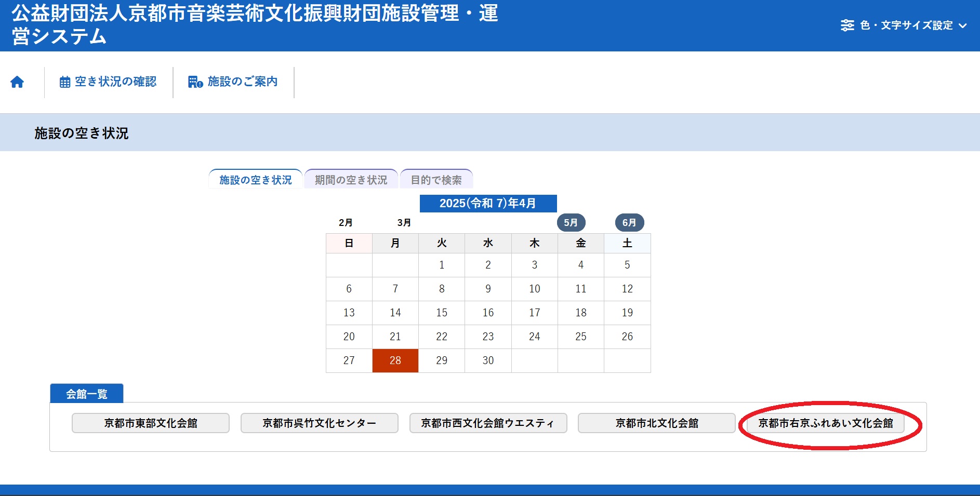Pick date 8 in the calendar
Image resolution: width=980 pixels, height=496 pixels.
click(442, 289)
